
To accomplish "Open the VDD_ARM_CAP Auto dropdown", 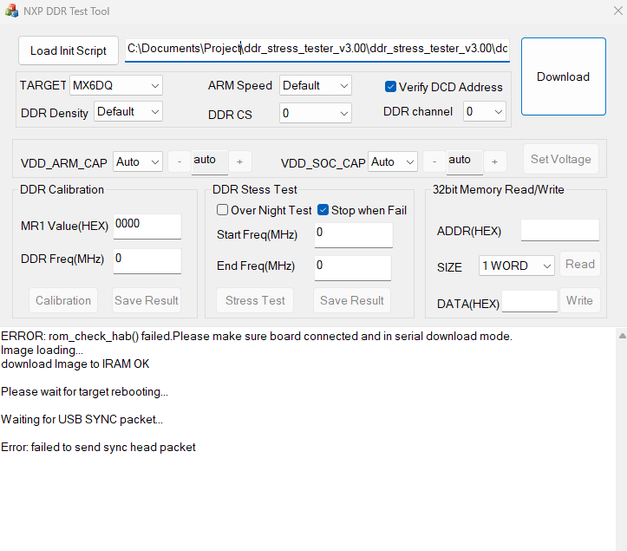I will [138, 162].
